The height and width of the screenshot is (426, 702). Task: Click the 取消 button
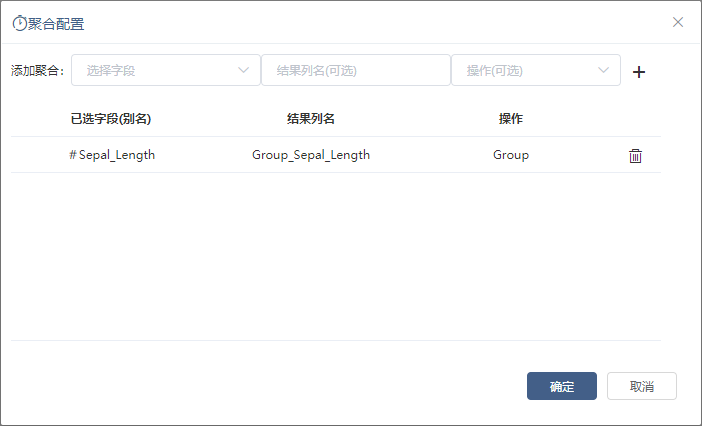tap(642, 386)
